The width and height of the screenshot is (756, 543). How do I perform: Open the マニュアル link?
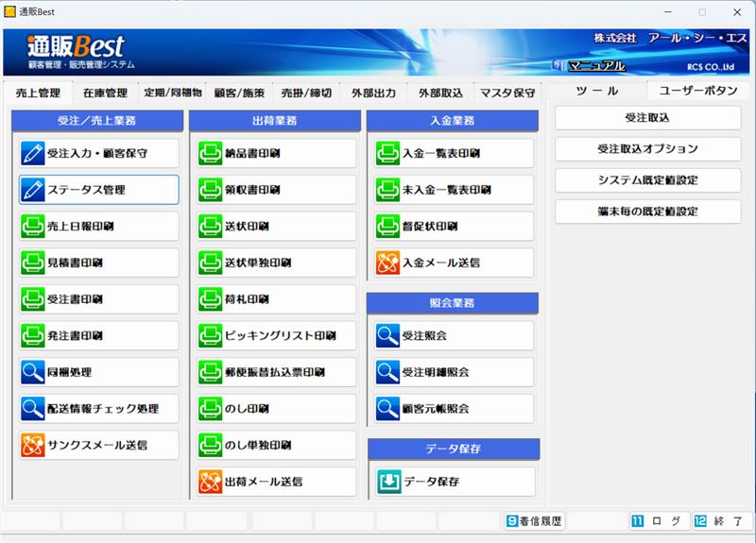(596, 65)
